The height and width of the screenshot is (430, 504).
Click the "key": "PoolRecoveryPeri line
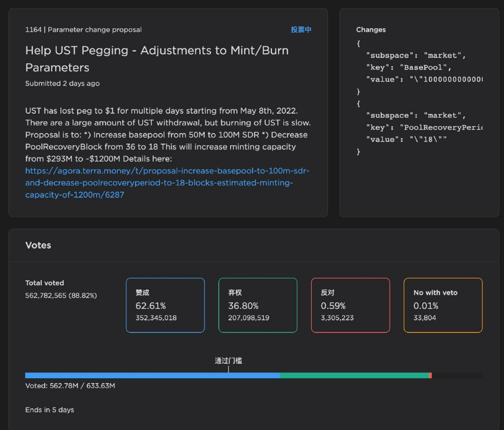424,127
